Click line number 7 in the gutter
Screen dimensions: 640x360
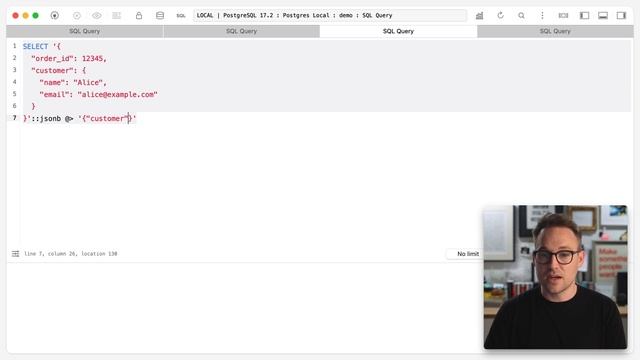click(15, 118)
